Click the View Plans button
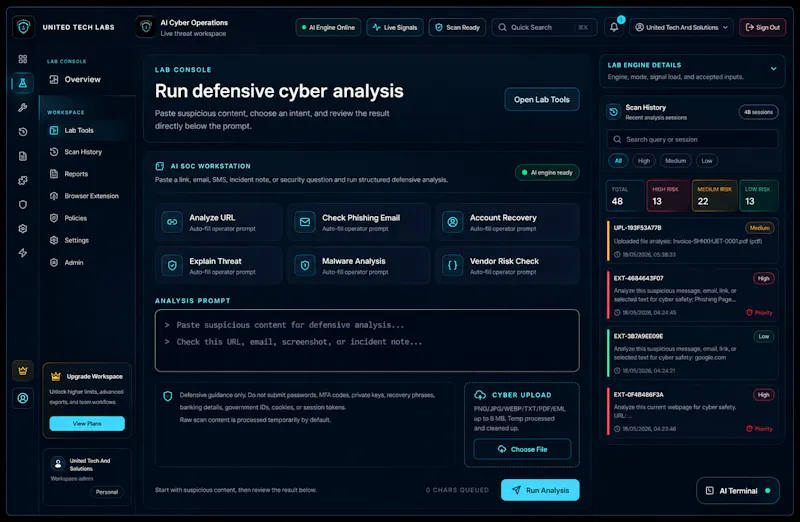 coord(87,424)
